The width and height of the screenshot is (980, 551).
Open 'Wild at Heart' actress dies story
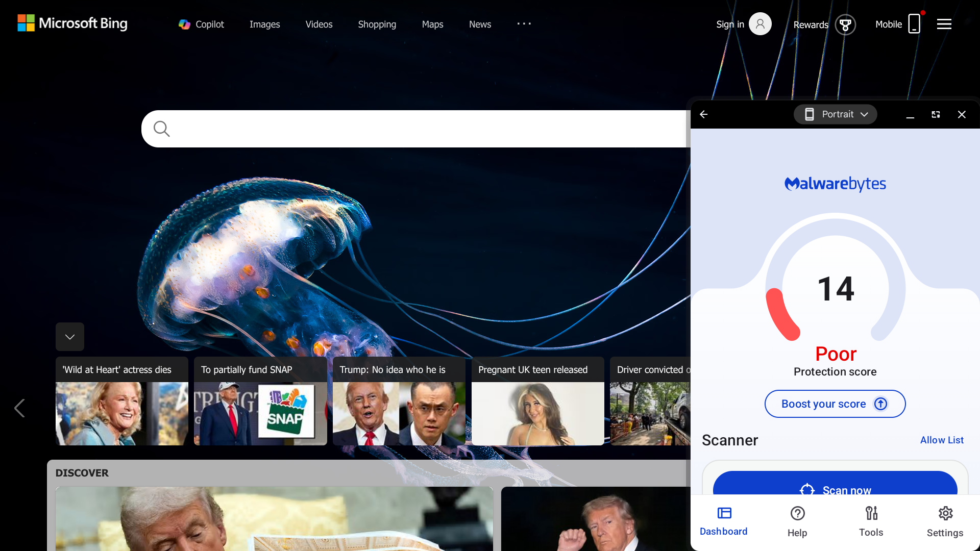point(122,401)
